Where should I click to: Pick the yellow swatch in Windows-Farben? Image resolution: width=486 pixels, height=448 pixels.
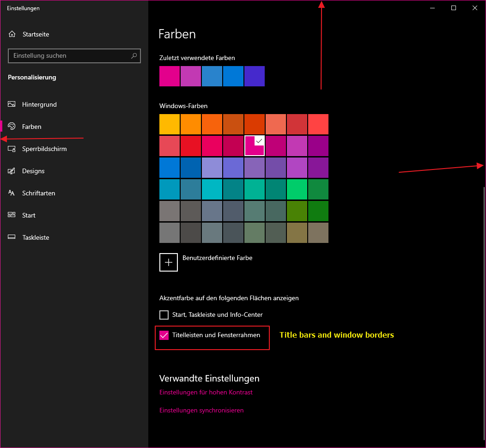170,124
